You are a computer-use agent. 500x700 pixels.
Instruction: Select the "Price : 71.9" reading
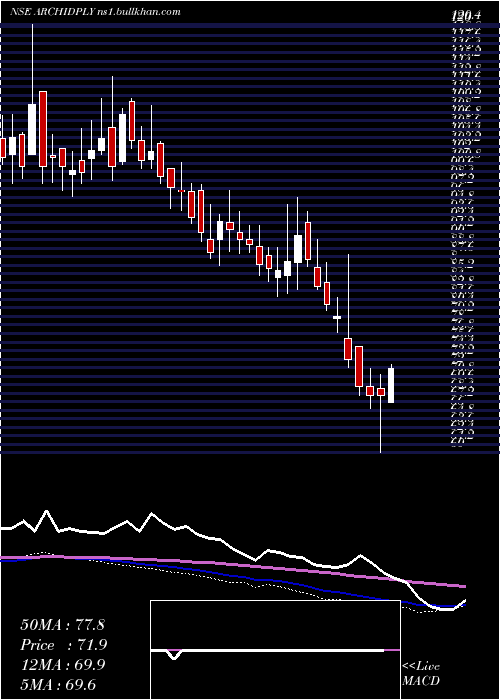pyautogui.click(x=64, y=644)
